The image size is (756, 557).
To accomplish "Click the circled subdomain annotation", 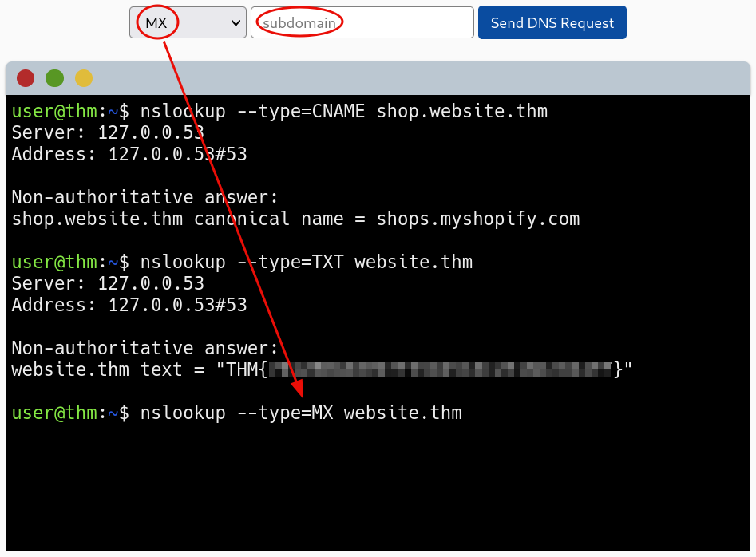I will pyautogui.click(x=297, y=22).
